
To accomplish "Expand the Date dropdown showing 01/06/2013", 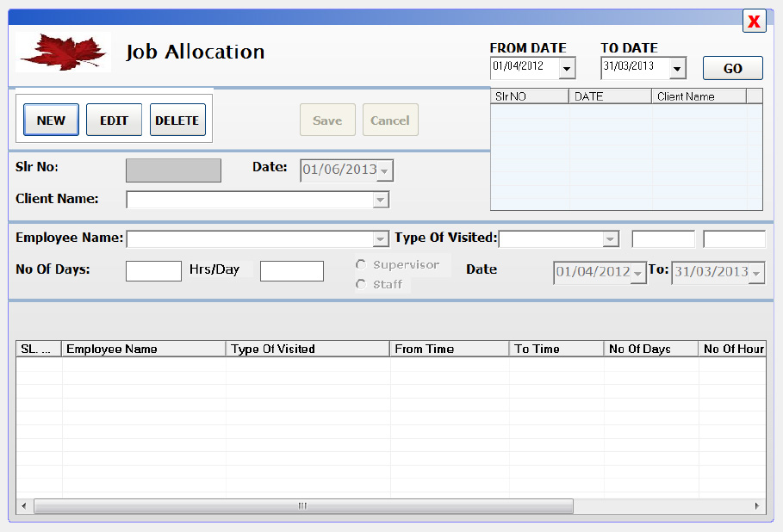I will click(x=385, y=170).
